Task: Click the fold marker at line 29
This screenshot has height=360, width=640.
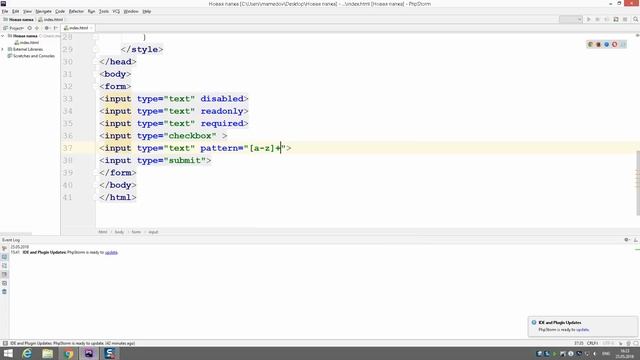Action: coord(95,49)
